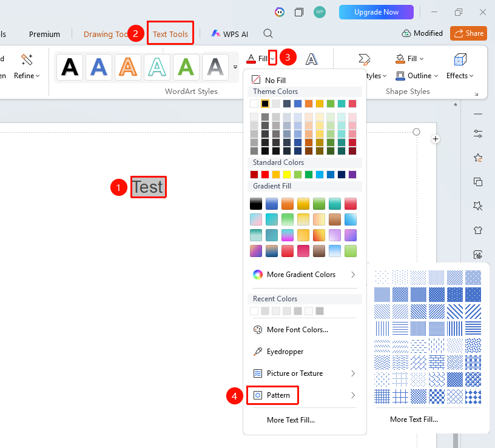Open the shape Outline dropdown
Viewport: 495px width, 448px height.
(x=436, y=76)
